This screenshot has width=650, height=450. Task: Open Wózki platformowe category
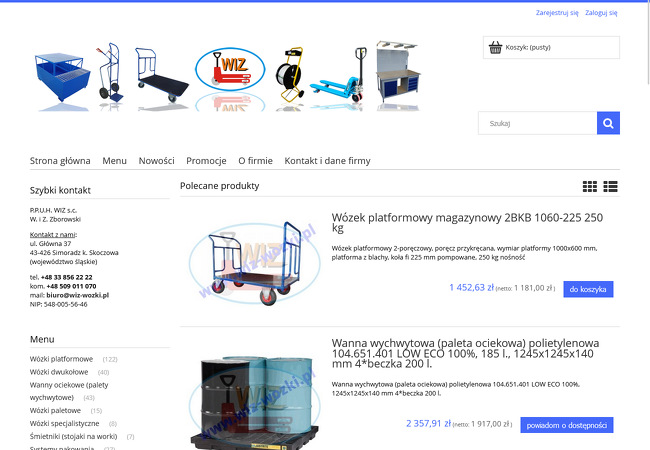click(x=61, y=359)
